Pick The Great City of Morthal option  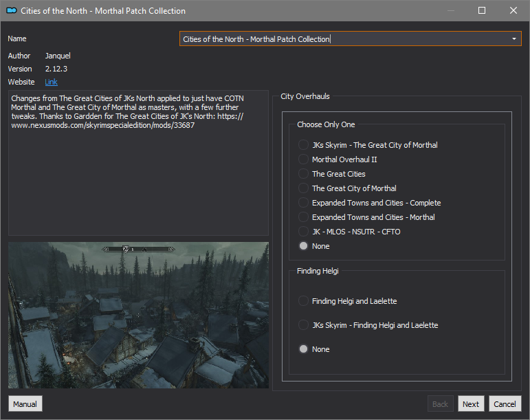pos(347,188)
